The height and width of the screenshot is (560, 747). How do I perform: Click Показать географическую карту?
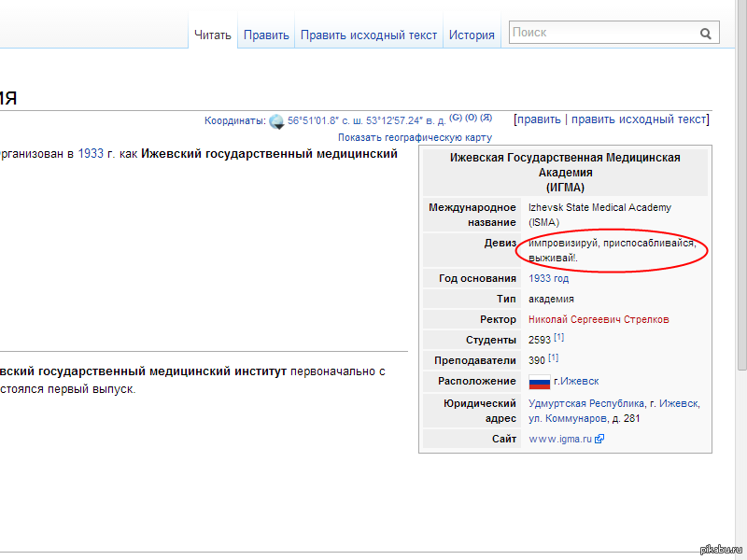415,137
